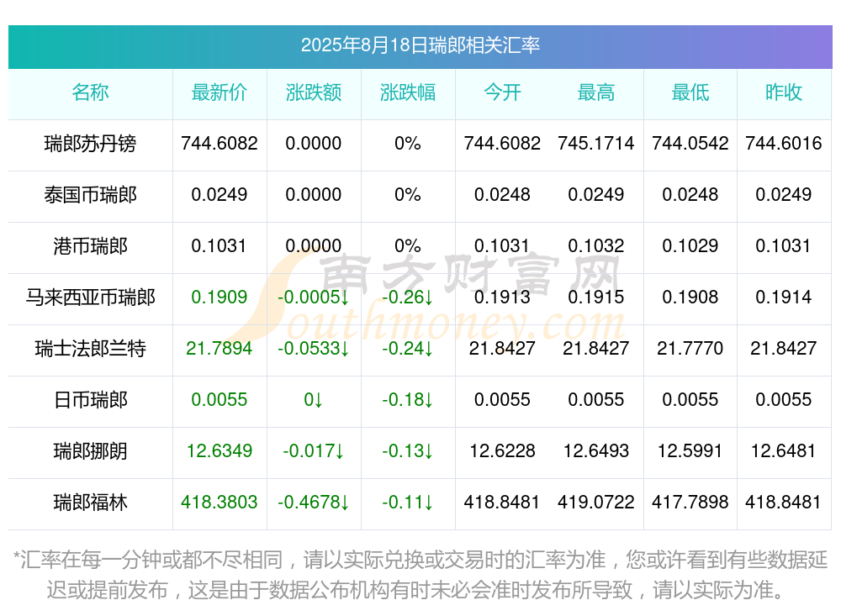Click the 今开 column header
Image resolution: width=841 pixels, height=616 pixels.
(502, 92)
